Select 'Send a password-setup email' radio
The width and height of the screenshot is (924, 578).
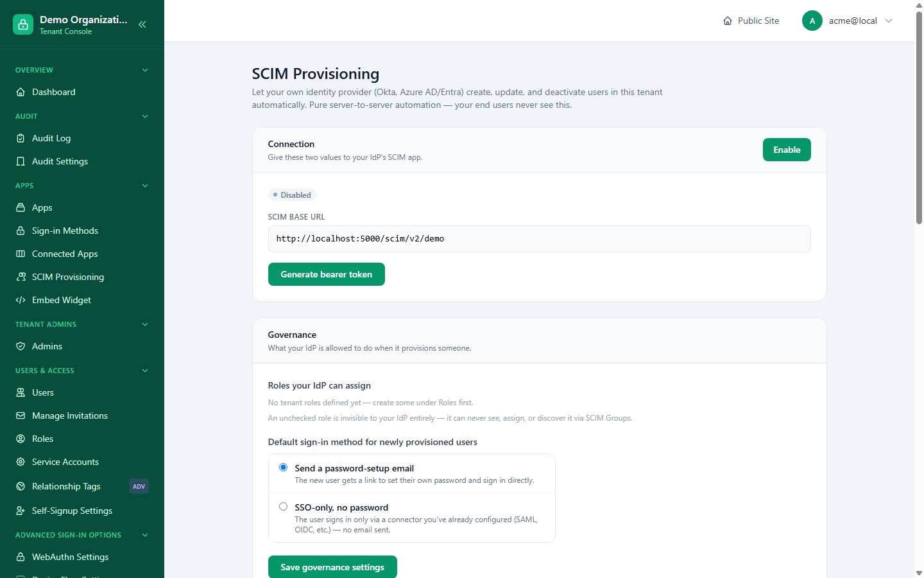(283, 467)
